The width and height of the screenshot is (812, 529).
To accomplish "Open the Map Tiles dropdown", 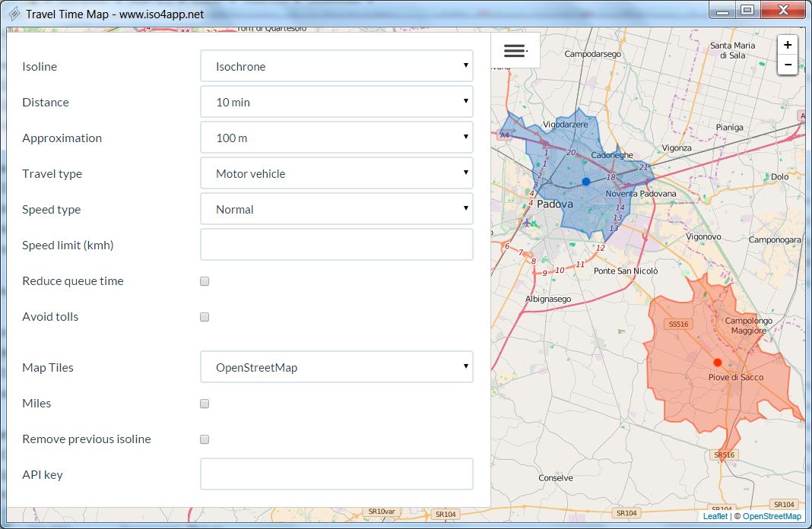I will [x=337, y=367].
